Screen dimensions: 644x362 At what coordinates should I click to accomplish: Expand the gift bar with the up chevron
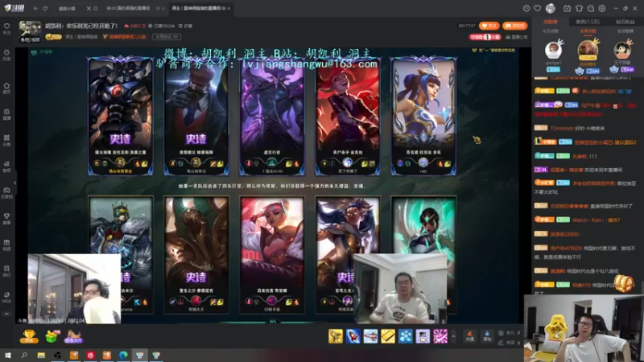click(453, 336)
